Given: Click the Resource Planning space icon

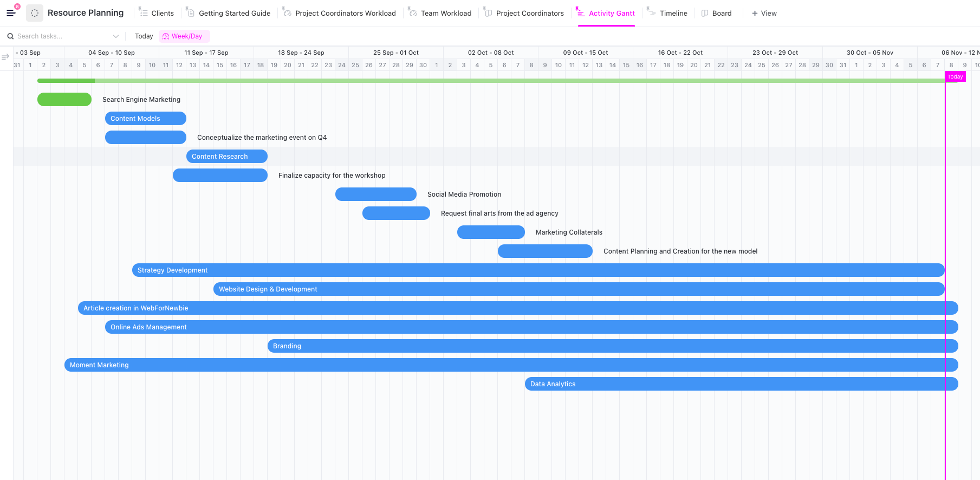Looking at the screenshot, I should pos(35,13).
